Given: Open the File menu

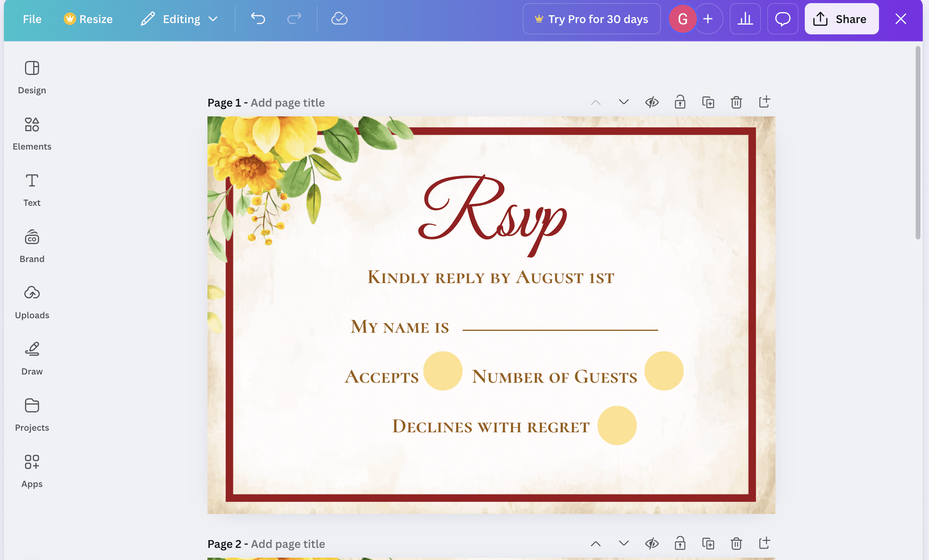Looking at the screenshot, I should (32, 19).
